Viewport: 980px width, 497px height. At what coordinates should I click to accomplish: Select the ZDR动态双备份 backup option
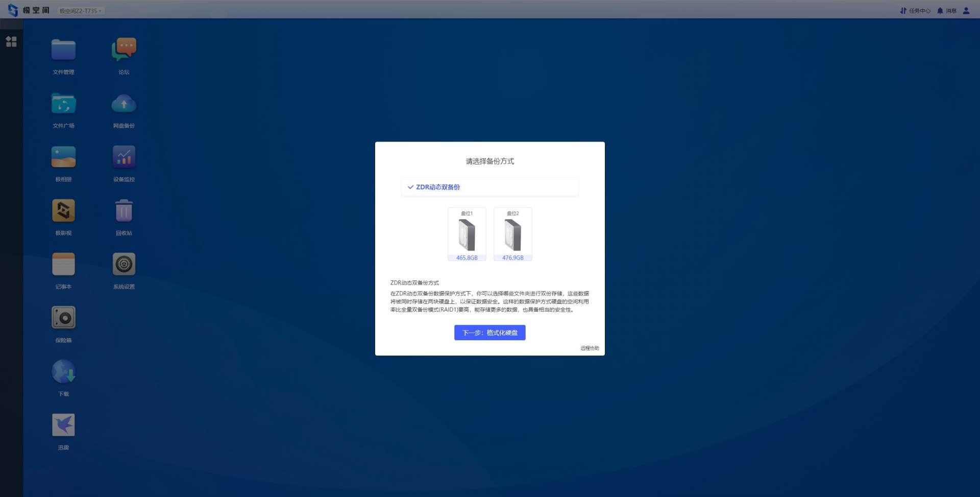[x=490, y=187]
